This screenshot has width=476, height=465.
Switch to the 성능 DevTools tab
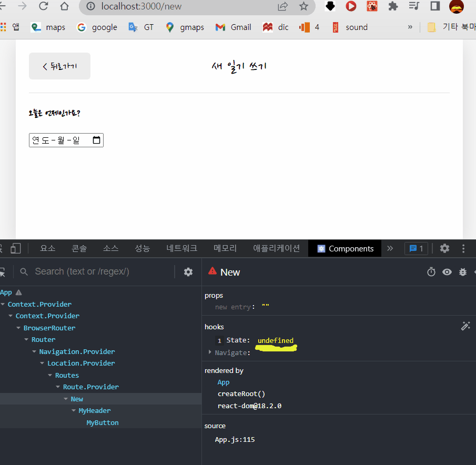[142, 248]
